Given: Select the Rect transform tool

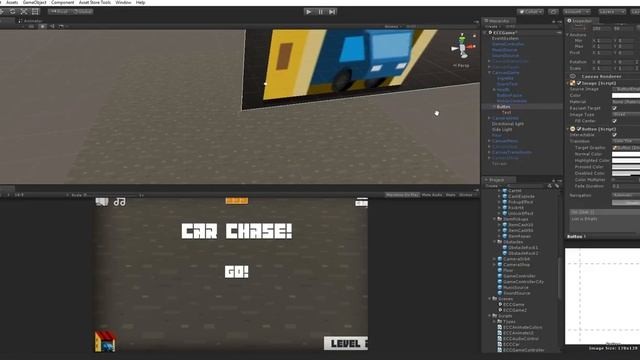Looking at the screenshot, I should 35,11.
